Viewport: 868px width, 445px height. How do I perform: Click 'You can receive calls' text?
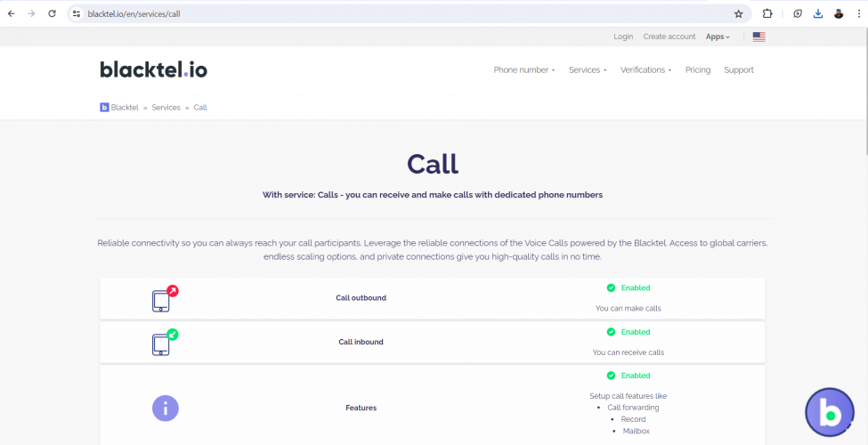(629, 352)
